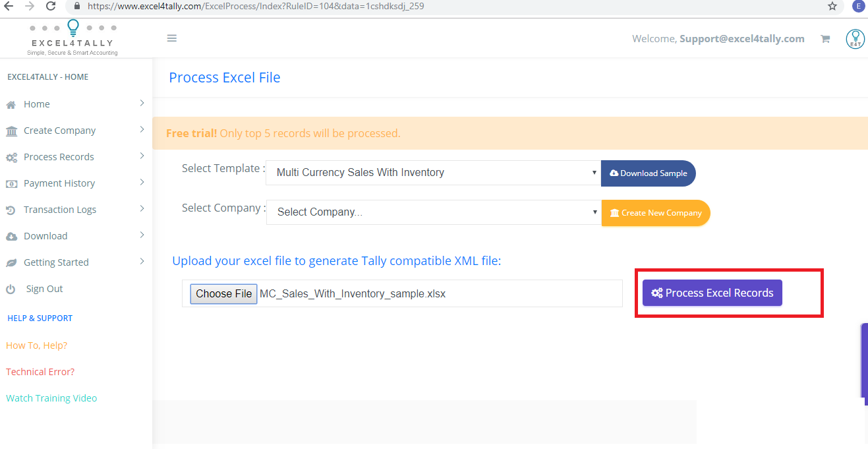The width and height of the screenshot is (868, 449).
Task: Click the Download Sample button
Action: (649, 173)
